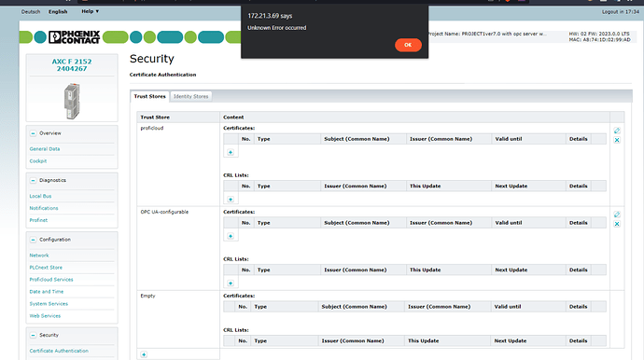Click the Security page heading
Viewport: 644px width, 360px height.
pyautogui.click(x=152, y=59)
